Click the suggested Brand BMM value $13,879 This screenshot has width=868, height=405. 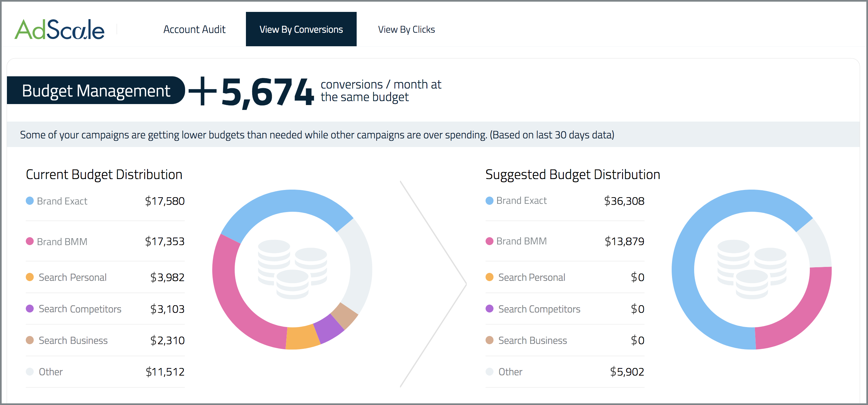click(624, 241)
